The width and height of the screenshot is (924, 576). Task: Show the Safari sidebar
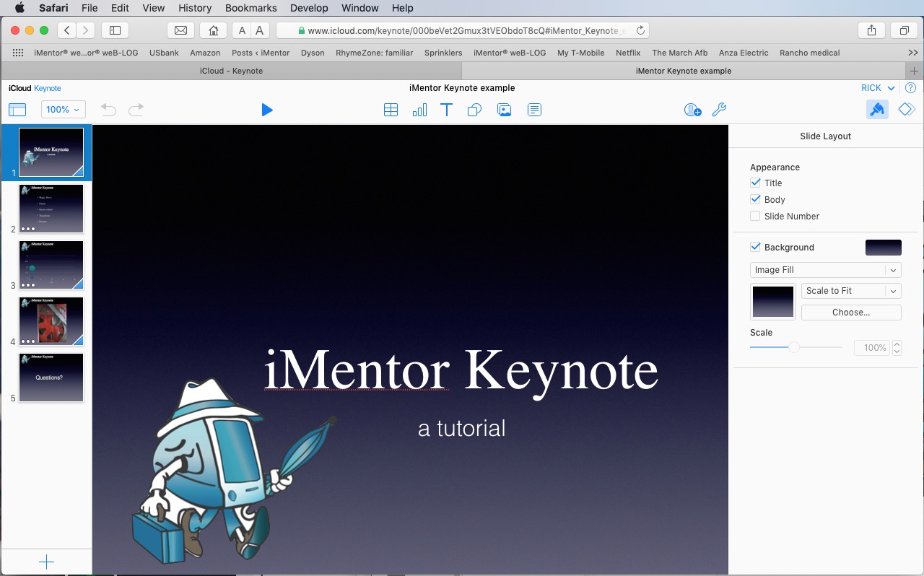coord(115,30)
